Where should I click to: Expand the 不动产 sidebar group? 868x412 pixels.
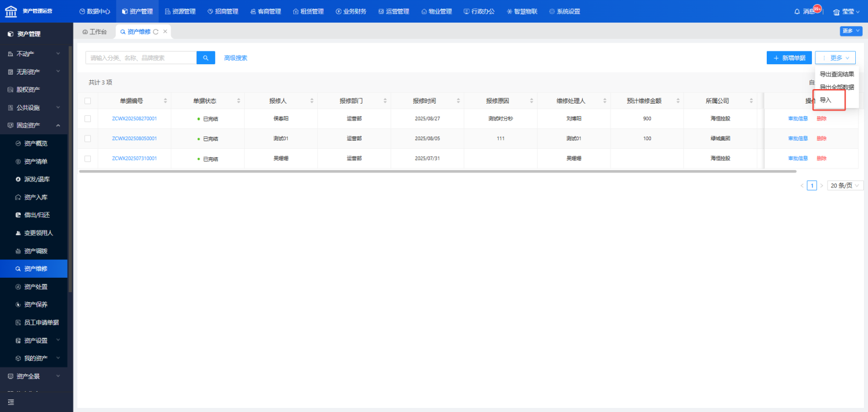point(34,54)
